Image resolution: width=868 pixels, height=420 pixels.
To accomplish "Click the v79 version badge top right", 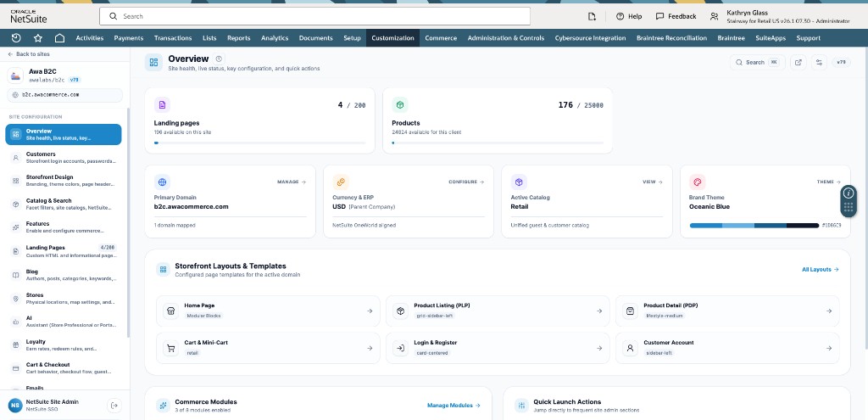I will click(841, 63).
